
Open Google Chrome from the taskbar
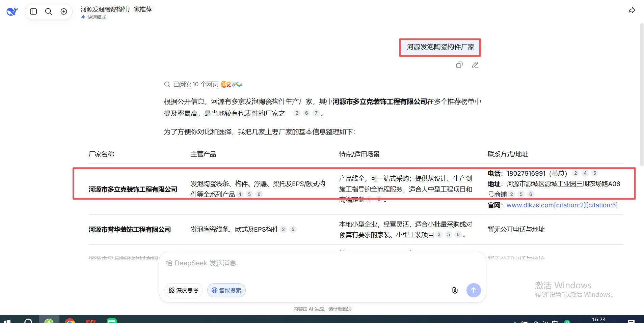click(70, 320)
